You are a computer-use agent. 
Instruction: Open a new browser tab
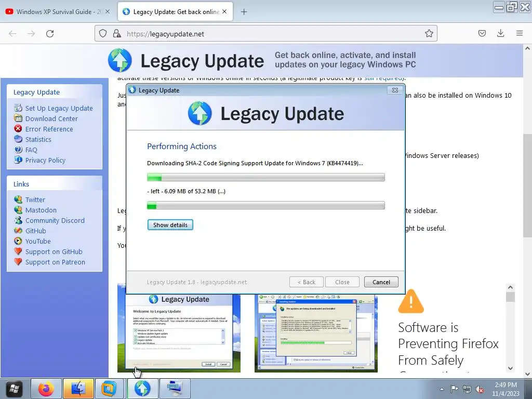pos(244,12)
